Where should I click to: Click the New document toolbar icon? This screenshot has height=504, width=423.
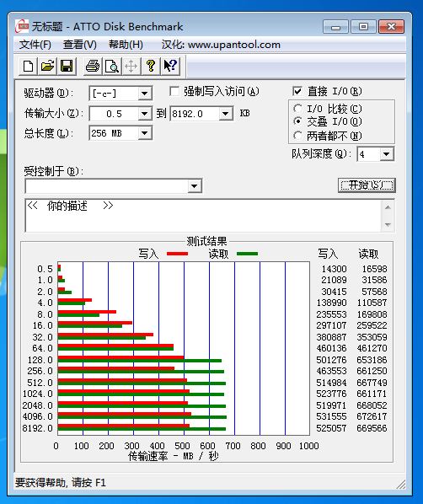point(29,67)
